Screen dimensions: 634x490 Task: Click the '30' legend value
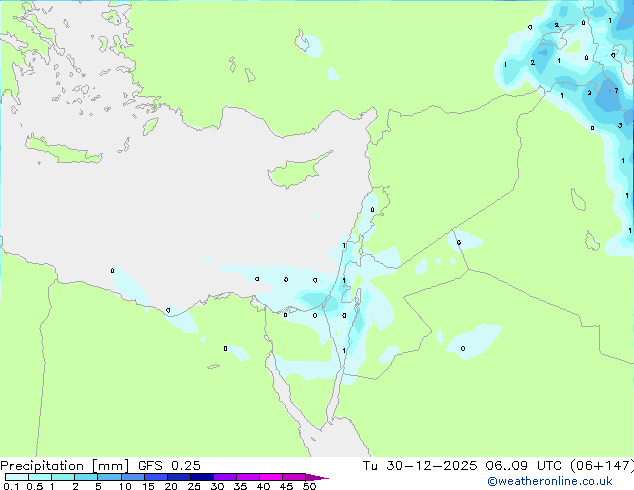(217, 486)
